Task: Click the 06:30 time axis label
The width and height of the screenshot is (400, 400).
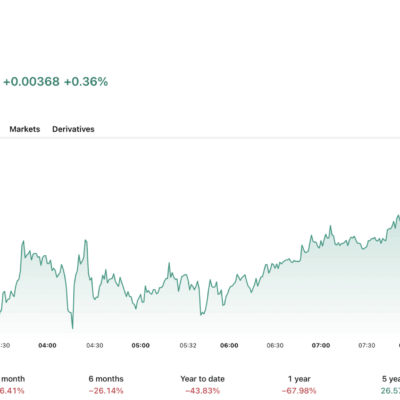Action: pos(275,345)
